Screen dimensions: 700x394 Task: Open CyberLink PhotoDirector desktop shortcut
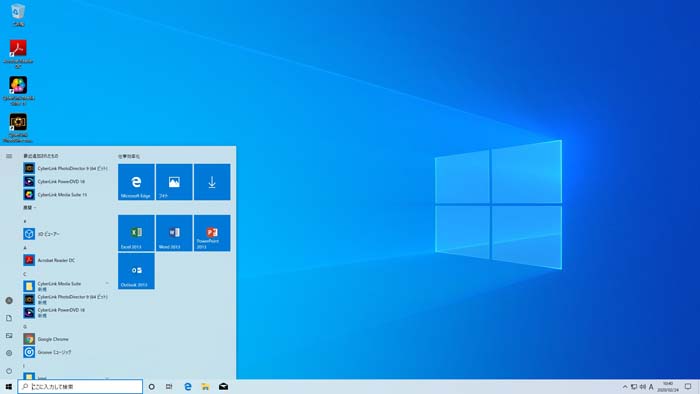tap(18, 128)
